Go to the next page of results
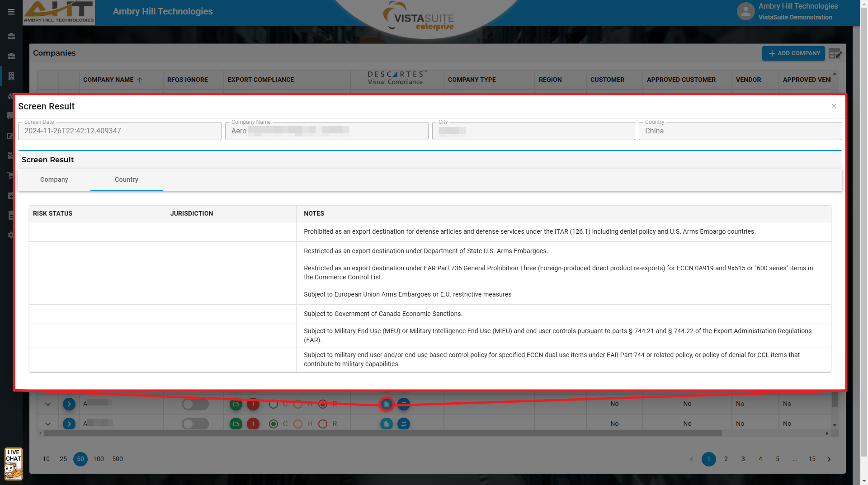The image size is (868, 485). click(x=829, y=459)
